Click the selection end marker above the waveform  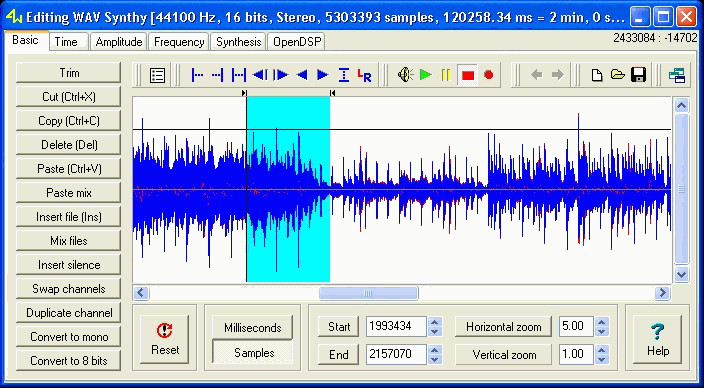(x=332, y=93)
